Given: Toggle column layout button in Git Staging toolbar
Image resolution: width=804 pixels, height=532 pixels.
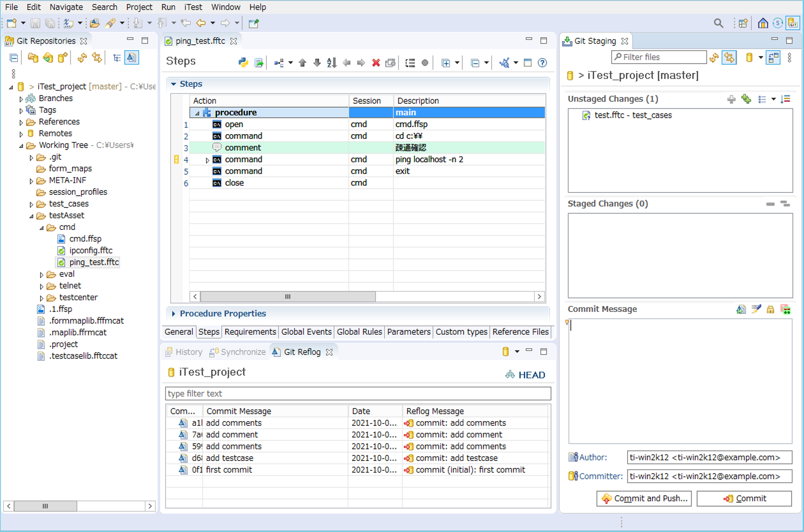Looking at the screenshot, I should (x=773, y=58).
